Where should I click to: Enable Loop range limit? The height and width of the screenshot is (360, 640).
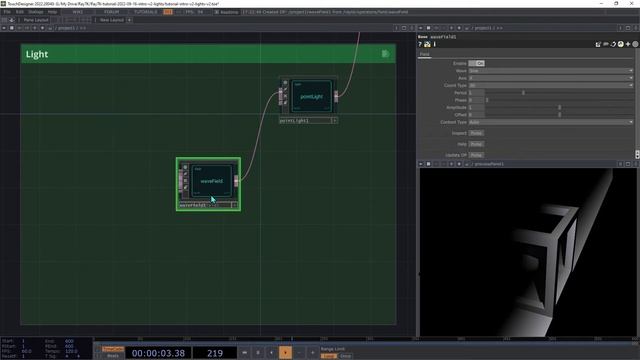(329, 356)
